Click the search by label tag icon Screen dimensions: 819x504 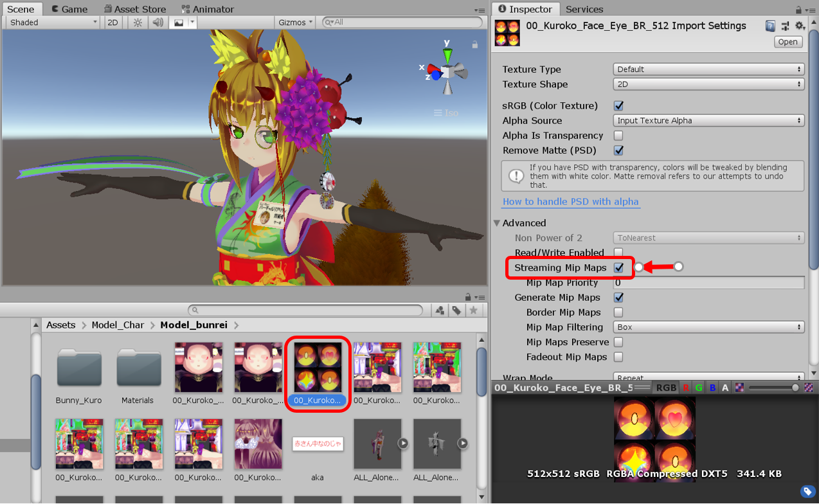pos(456,310)
